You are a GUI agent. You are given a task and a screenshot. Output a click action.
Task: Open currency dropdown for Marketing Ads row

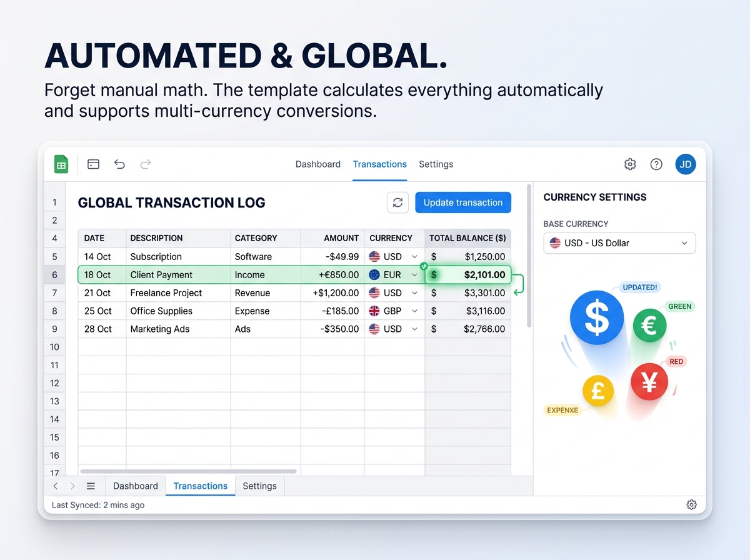[414, 329]
